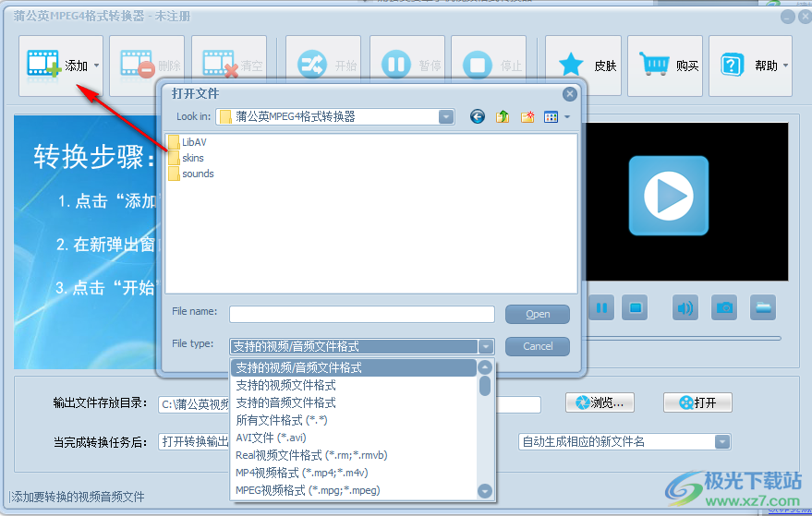Choose MPEG视频格式 (*.mpg;*.mpeg) option

click(x=354, y=490)
